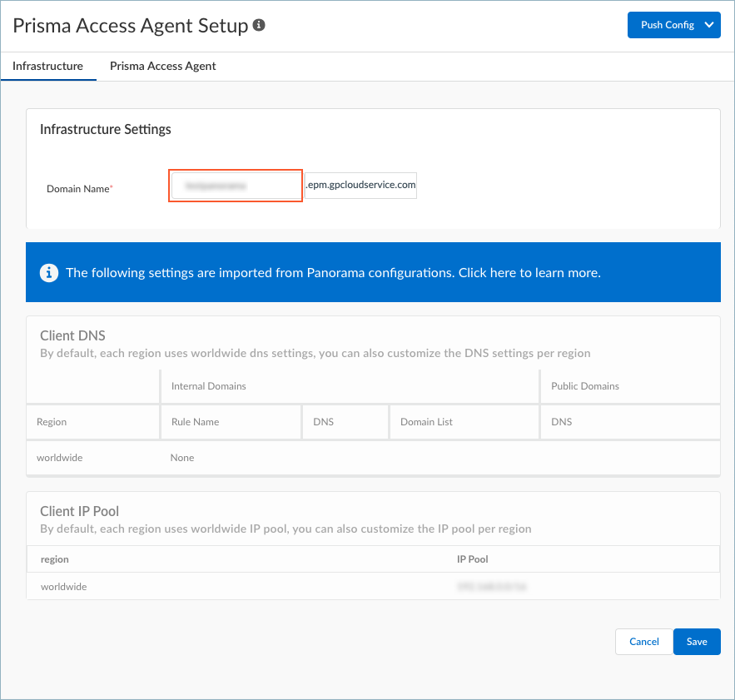Save the infrastructure settings
The height and width of the screenshot is (700, 735).
click(x=697, y=642)
